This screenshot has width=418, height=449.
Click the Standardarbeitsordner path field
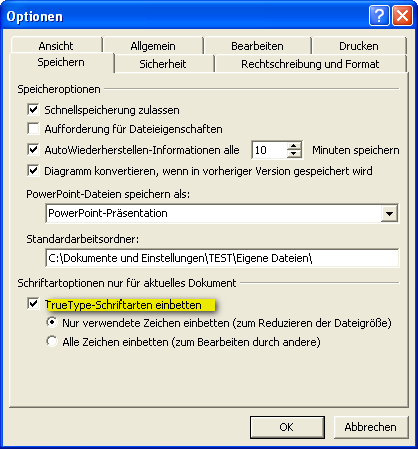pyautogui.click(x=222, y=258)
